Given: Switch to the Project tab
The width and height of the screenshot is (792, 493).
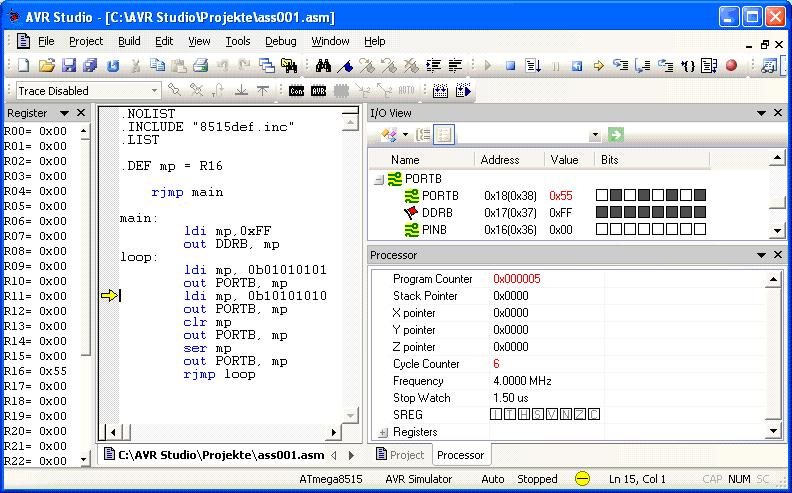Looking at the screenshot, I should 401,455.
